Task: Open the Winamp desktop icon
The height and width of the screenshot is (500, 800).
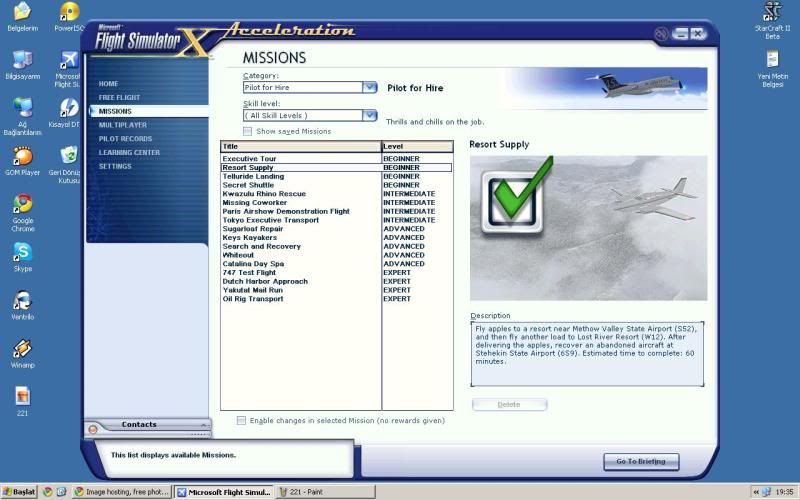Action: tap(22, 354)
